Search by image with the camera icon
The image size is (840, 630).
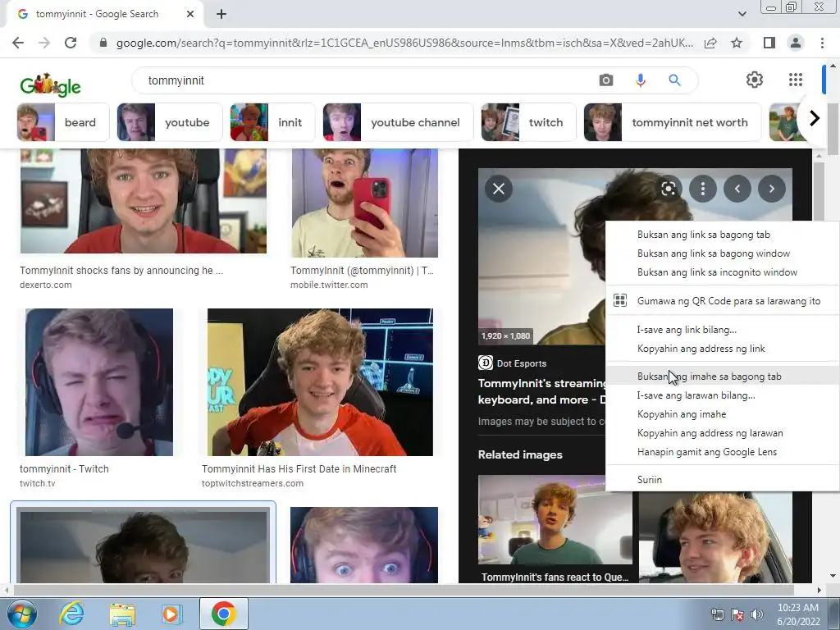click(x=606, y=80)
